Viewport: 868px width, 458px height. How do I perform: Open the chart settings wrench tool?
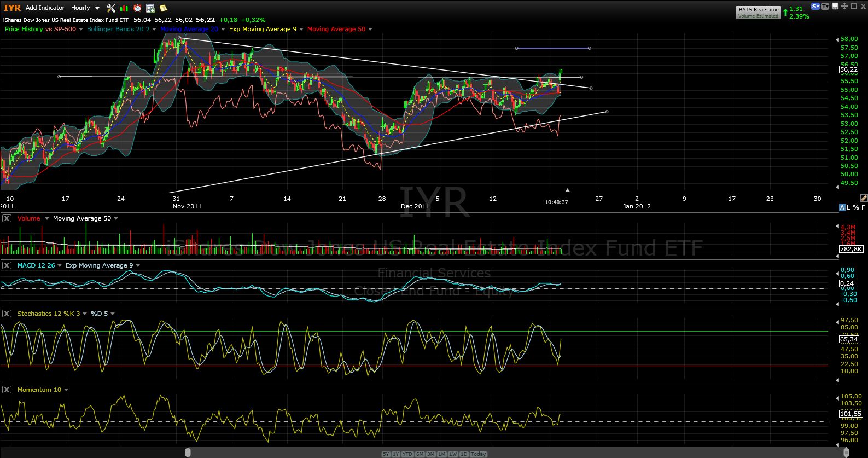click(111, 8)
